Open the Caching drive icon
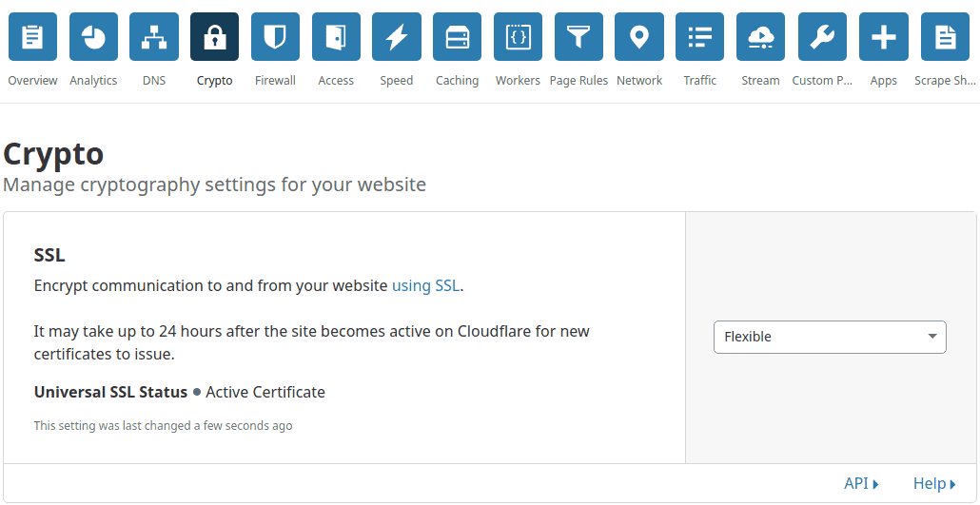 (458, 37)
